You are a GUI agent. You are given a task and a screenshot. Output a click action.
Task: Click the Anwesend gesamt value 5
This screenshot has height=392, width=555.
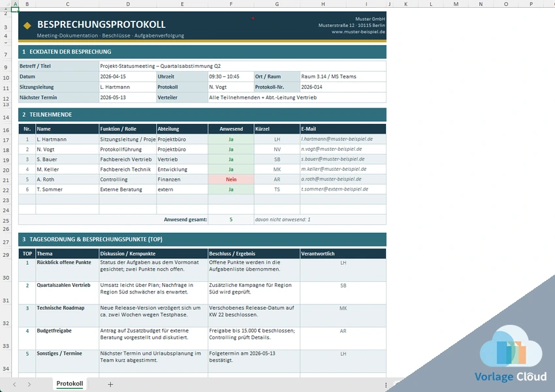point(230,220)
